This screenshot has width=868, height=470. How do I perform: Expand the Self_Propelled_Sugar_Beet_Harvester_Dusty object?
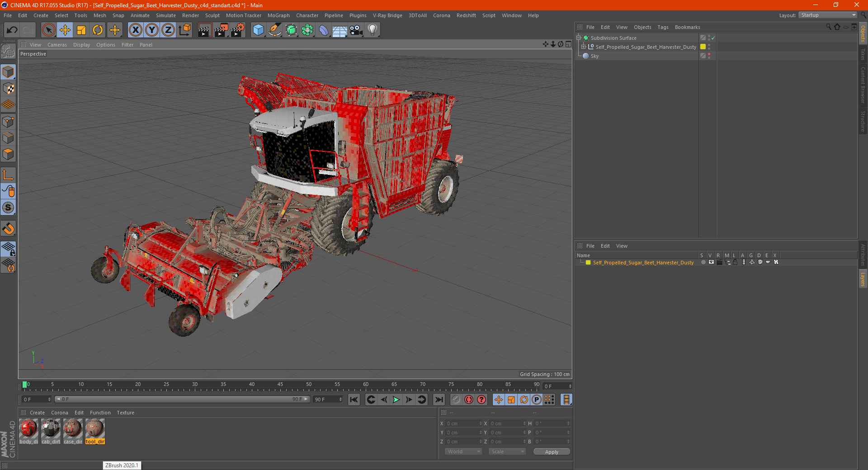coord(583,47)
